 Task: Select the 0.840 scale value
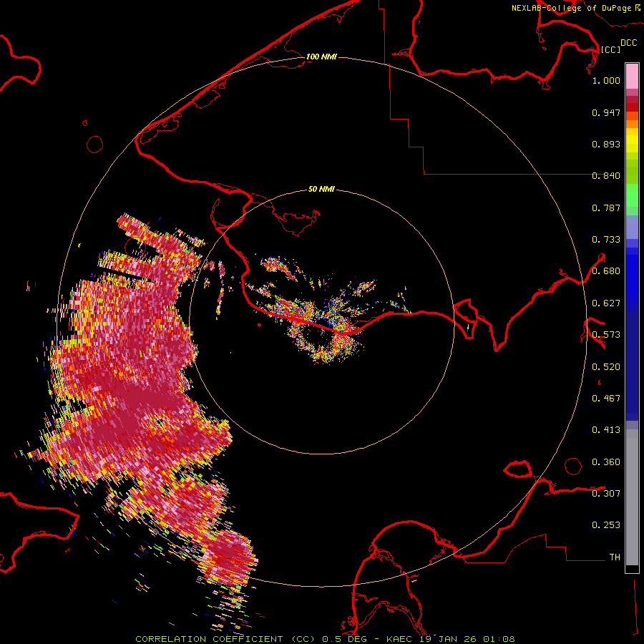606,176
